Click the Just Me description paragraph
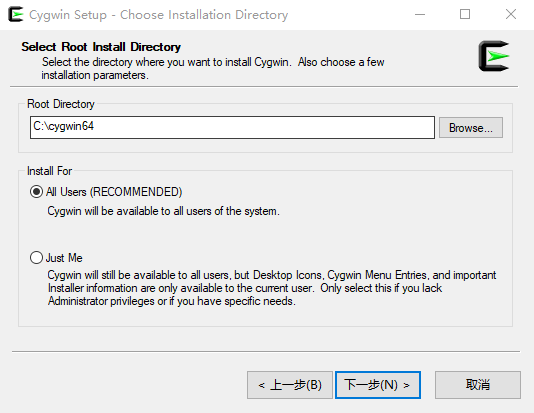Screen dimensions: 534x413 click(x=272, y=288)
